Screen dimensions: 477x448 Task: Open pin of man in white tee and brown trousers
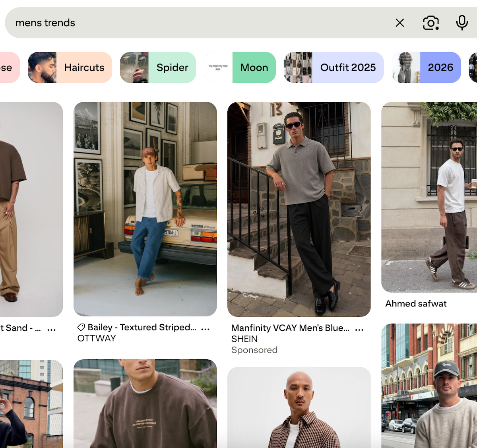tap(429, 197)
